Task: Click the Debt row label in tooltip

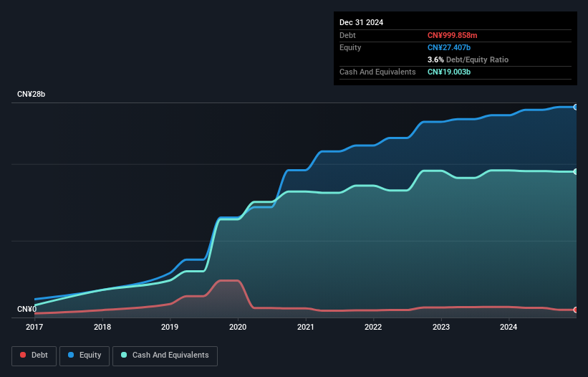Action: tap(347, 35)
